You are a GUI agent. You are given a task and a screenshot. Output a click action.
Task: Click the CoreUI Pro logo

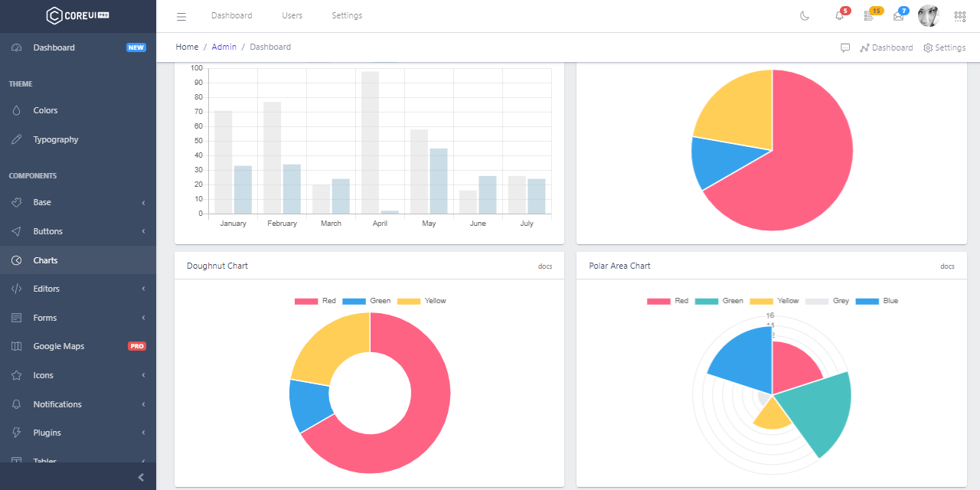[77, 15]
